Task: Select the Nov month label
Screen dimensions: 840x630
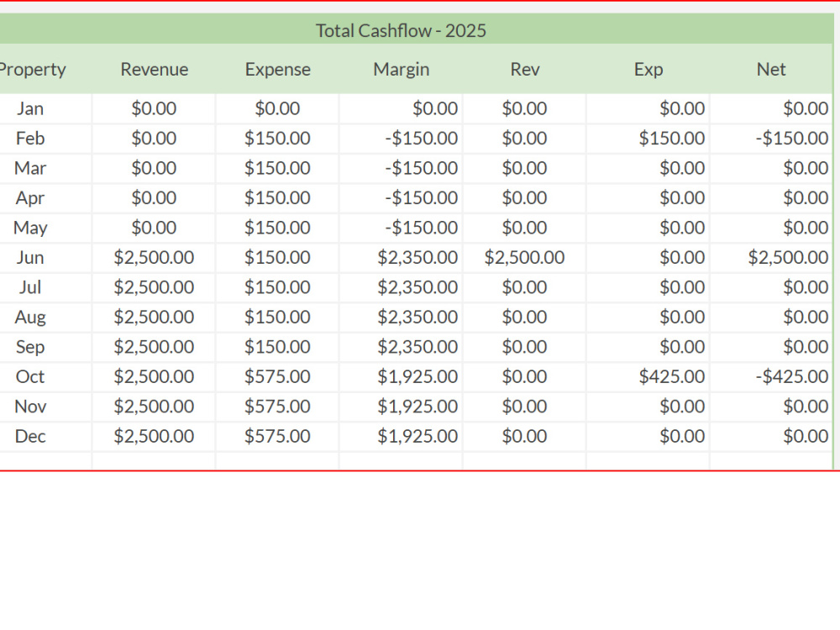Action: pyautogui.click(x=30, y=407)
